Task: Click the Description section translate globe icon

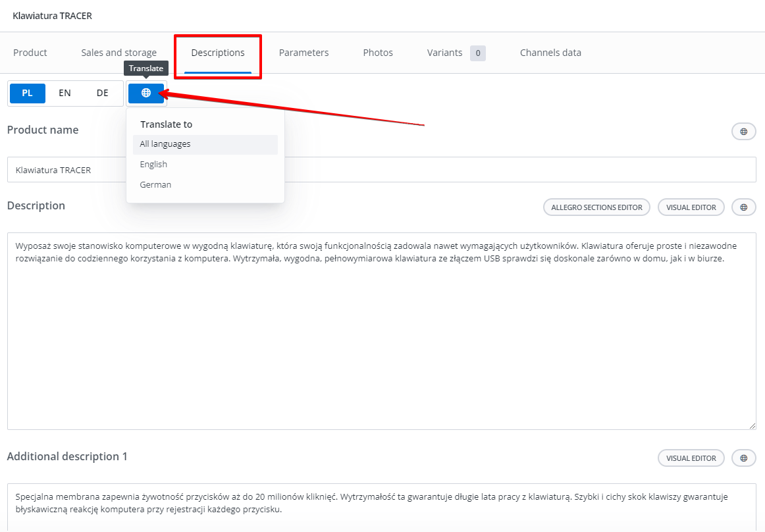Action: click(x=743, y=207)
